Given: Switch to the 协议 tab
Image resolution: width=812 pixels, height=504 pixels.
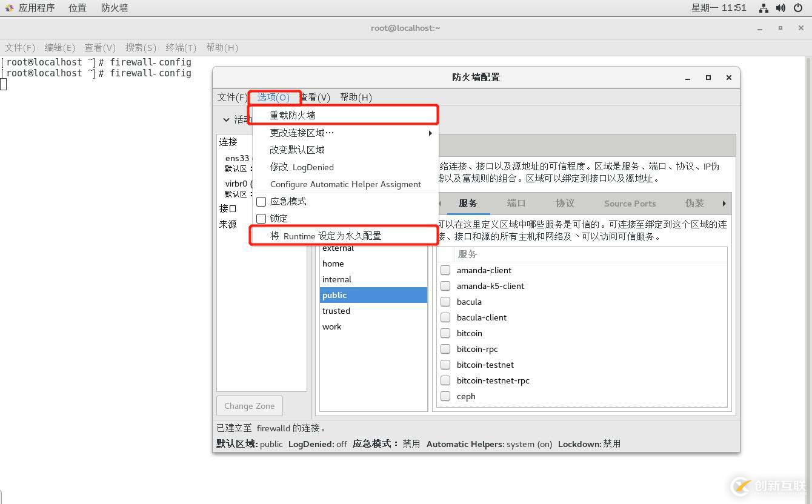Looking at the screenshot, I should 565,204.
